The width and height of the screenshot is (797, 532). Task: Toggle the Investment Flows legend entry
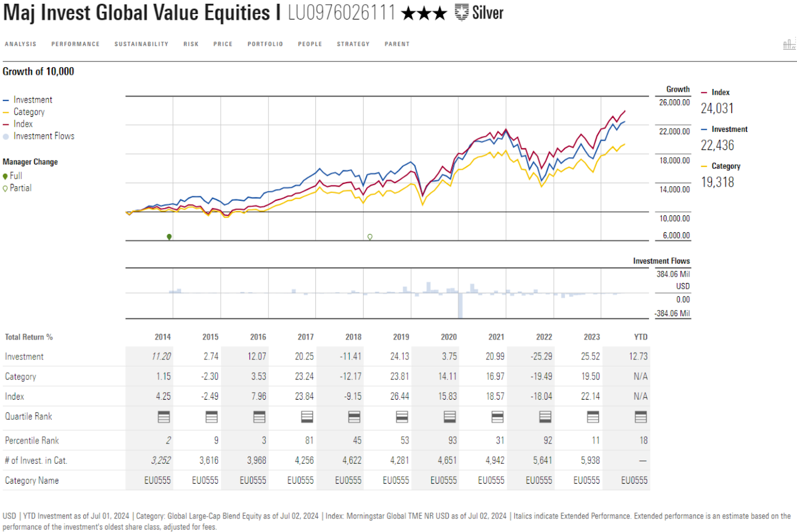(x=39, y=136)
